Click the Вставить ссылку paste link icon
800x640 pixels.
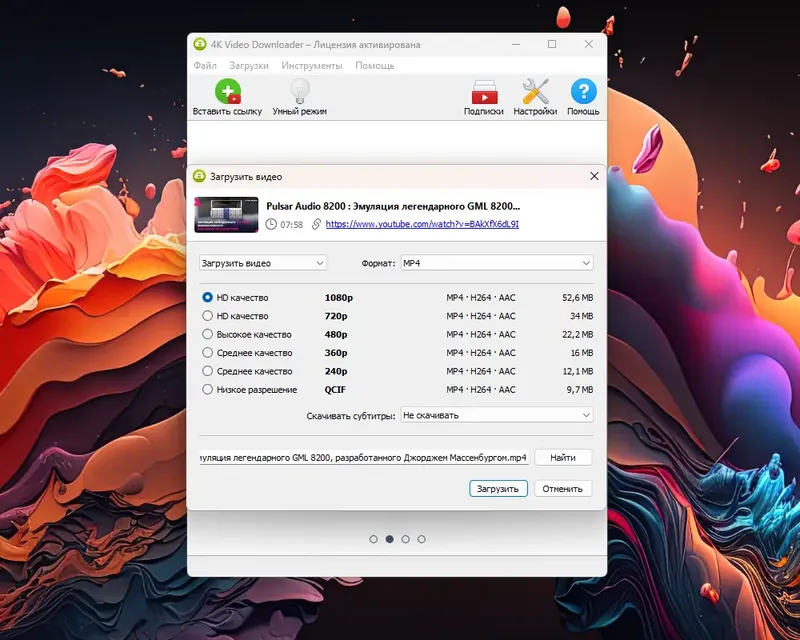tap(228, 92)
